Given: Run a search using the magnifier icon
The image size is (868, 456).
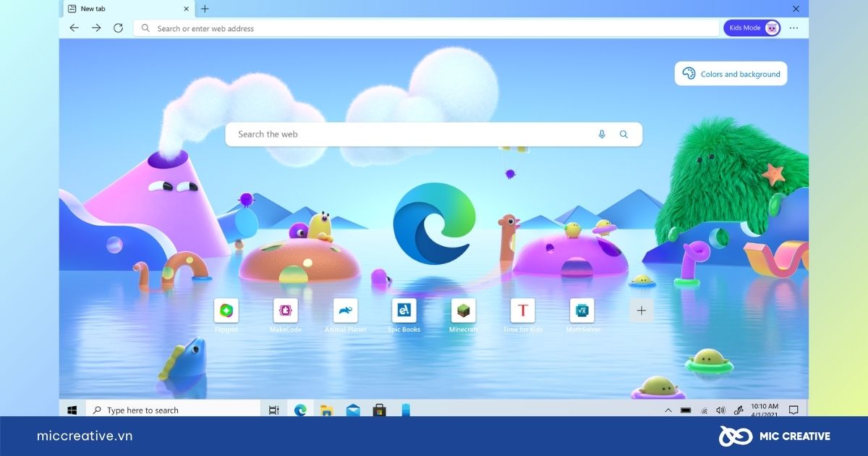Looking at the screenshot, I should (x=624, y=134).
